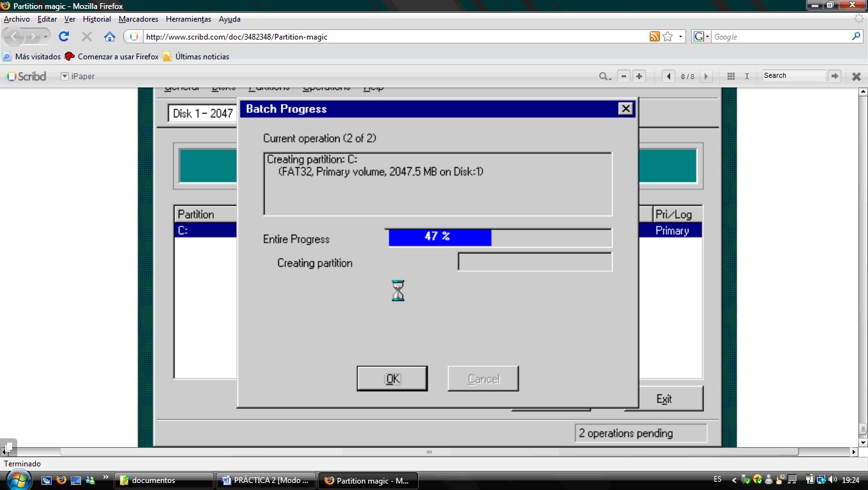Click the Entire Progress bar at 47%
The image size is (868, 490).
(x=500, y=237)
